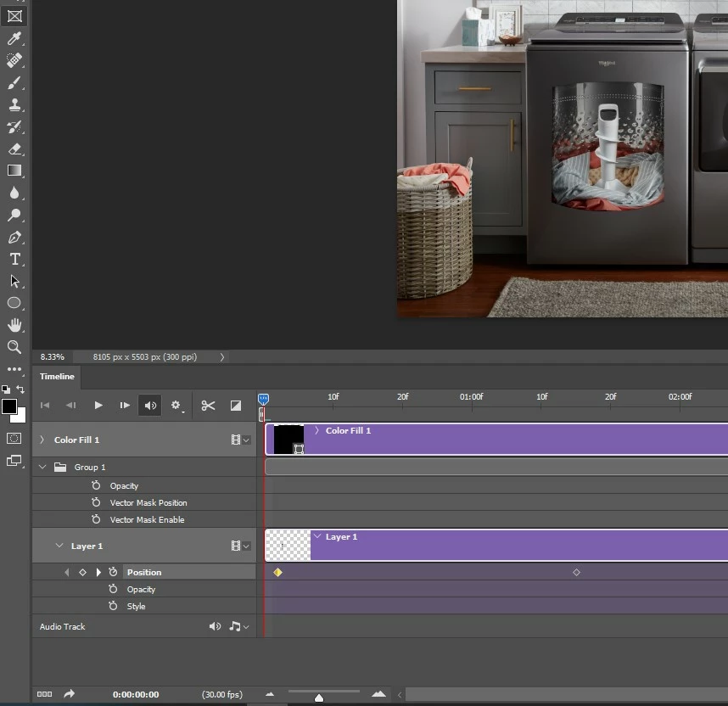Click the scissors split-at-playhead icon
This screenshot has width=728, height=706.
tap(208, 406)
